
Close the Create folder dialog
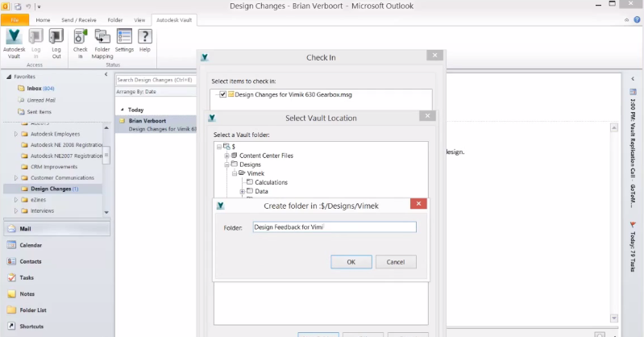[x=418, y=203]
